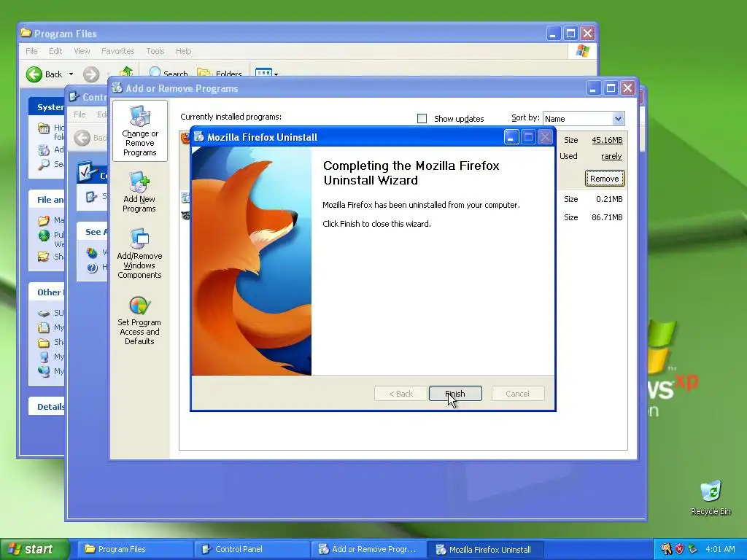Click the 0.21MB size value
This screenshot has width=747, height=560.
(x=609, y=199)
